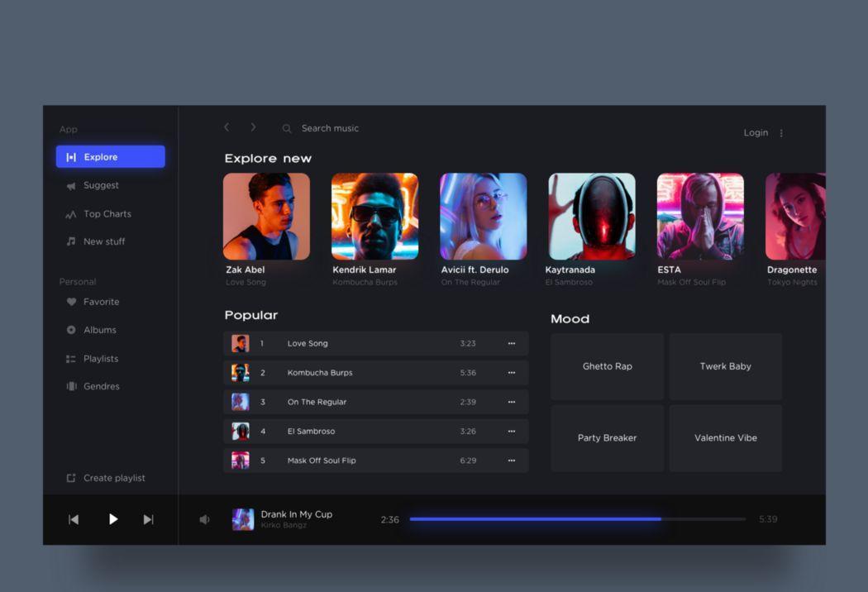Click 'Kirko Bangz' artist name in player
This screenshot has width=868, height=592.
284,526
